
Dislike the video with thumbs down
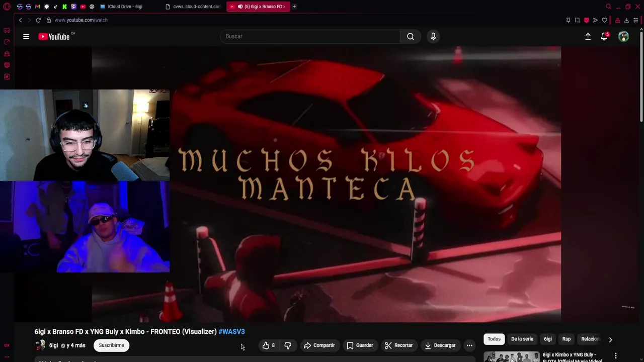coord(288,345)
